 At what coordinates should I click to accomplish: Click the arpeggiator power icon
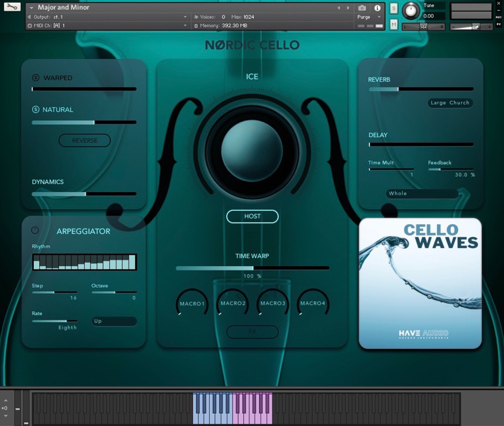(35, 230)
